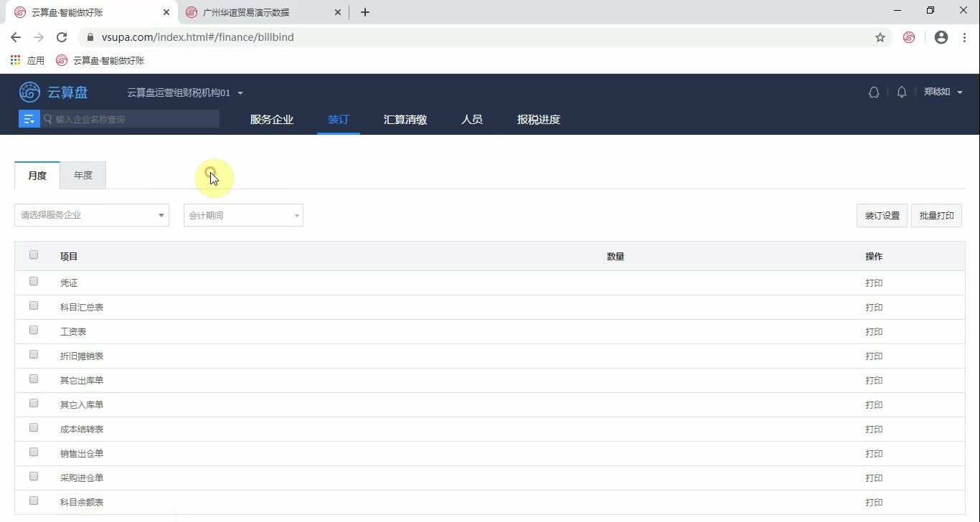The width and height of the screenshot is (980, 522).
Task: Check the 凭证 row checkbox
Action: click(x=34, y=281)
